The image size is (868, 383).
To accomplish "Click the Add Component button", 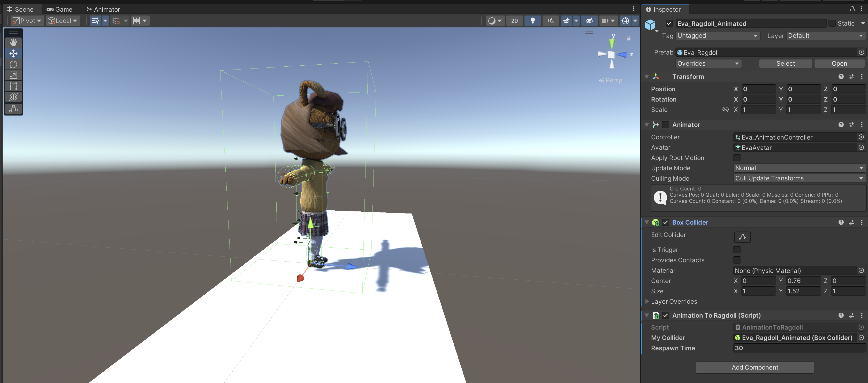I will [x=755, y=367].
